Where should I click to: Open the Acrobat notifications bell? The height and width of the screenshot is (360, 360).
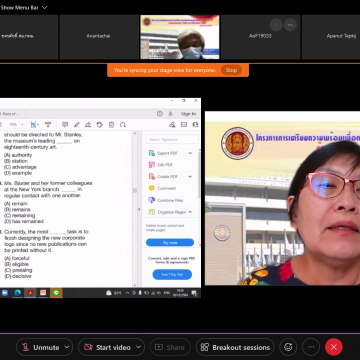tap(171, 114)
